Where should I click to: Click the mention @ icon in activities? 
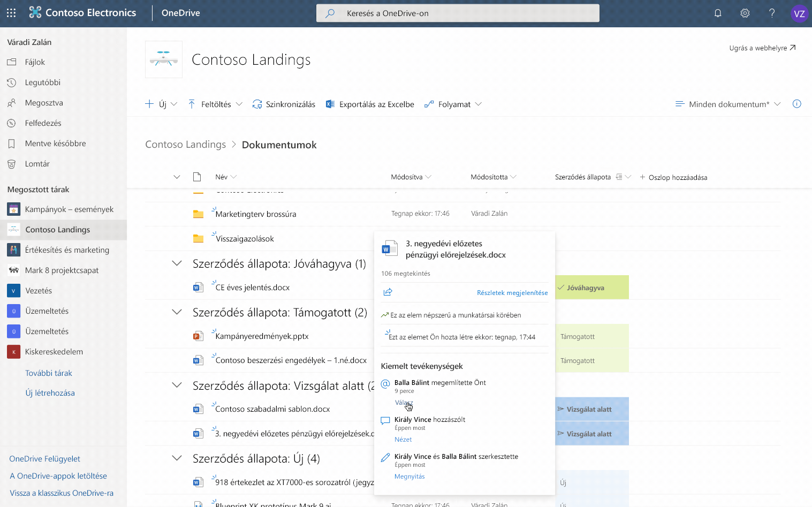pyautogui.click(x=385, y=384)
